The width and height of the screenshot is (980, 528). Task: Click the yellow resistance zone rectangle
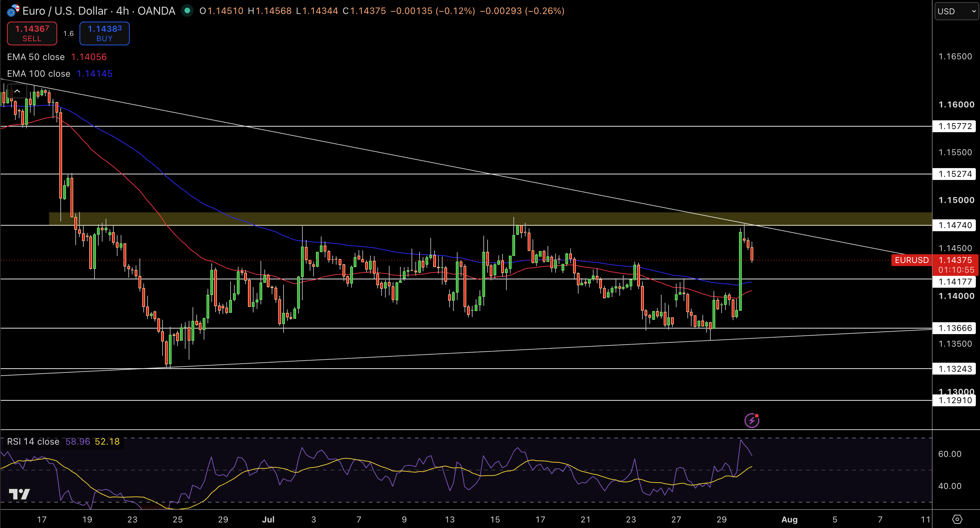coord(490,219)
